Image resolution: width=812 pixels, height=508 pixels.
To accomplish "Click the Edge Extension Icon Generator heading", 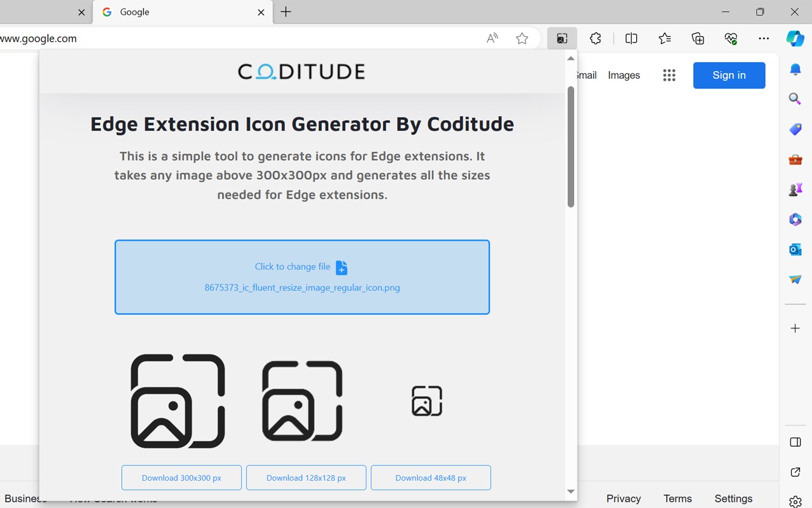I will (x=302, y=124).
